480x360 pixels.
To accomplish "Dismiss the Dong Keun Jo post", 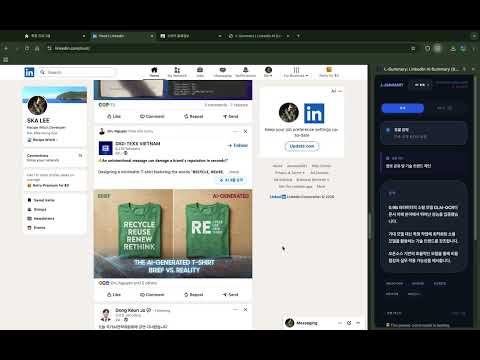I will click(245, 310).
